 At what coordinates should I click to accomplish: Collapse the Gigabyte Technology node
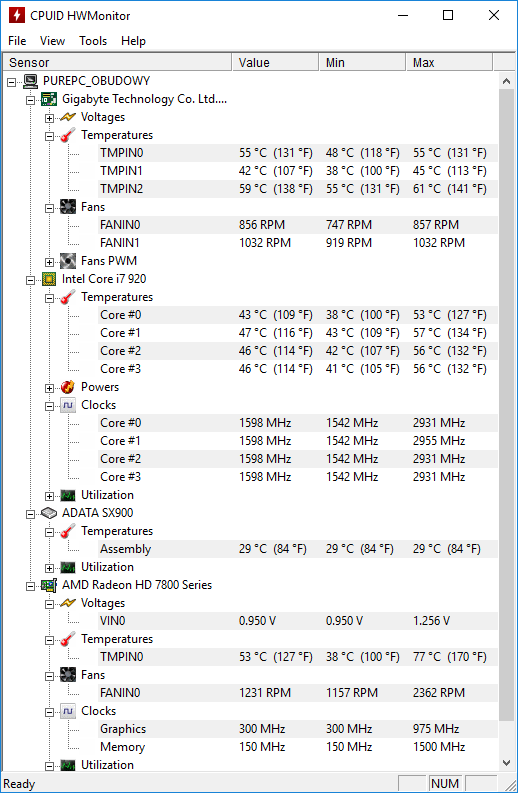pos(30,100)
